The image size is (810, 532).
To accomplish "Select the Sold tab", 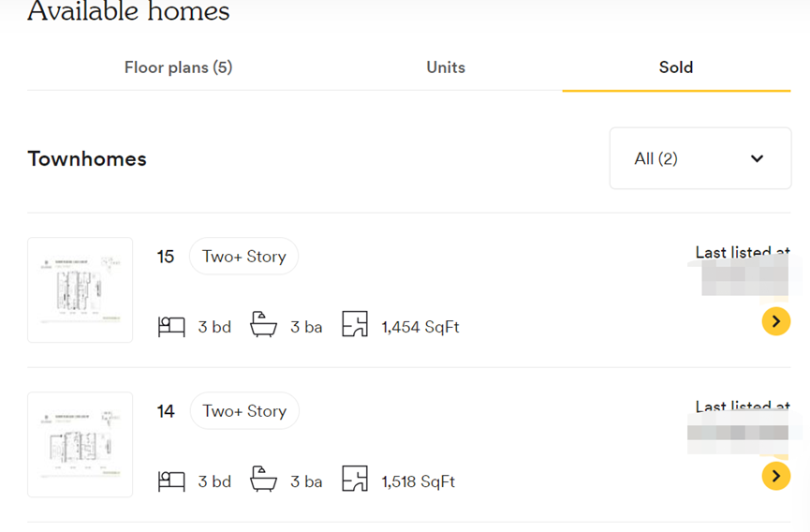I will coord(676,67).
